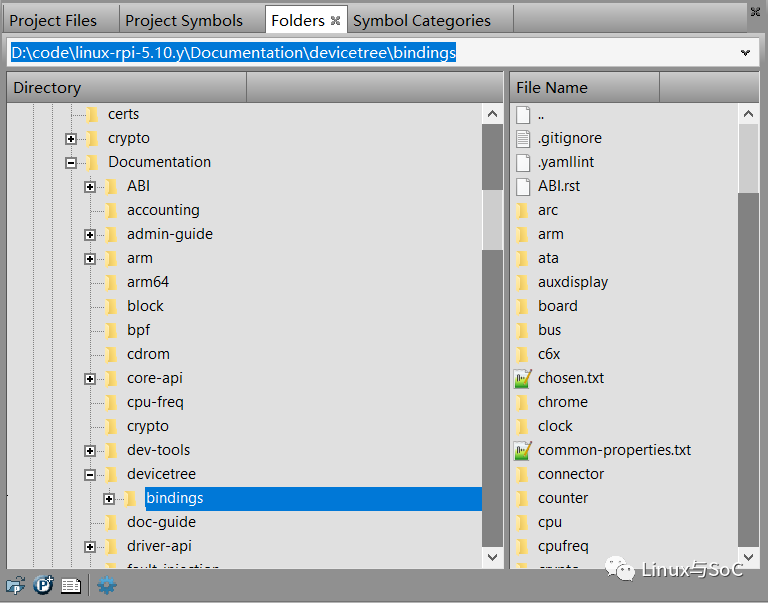The width and height of the screenshot is (768, 603).
Task: Expand the driver-api folder node
Action: [90, 547]
